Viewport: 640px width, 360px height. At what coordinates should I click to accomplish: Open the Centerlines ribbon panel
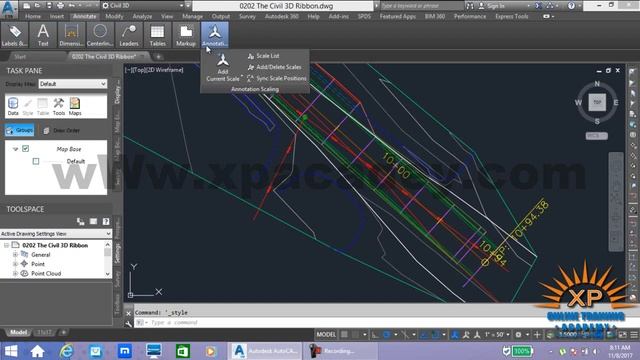click(x=100, y=35)
